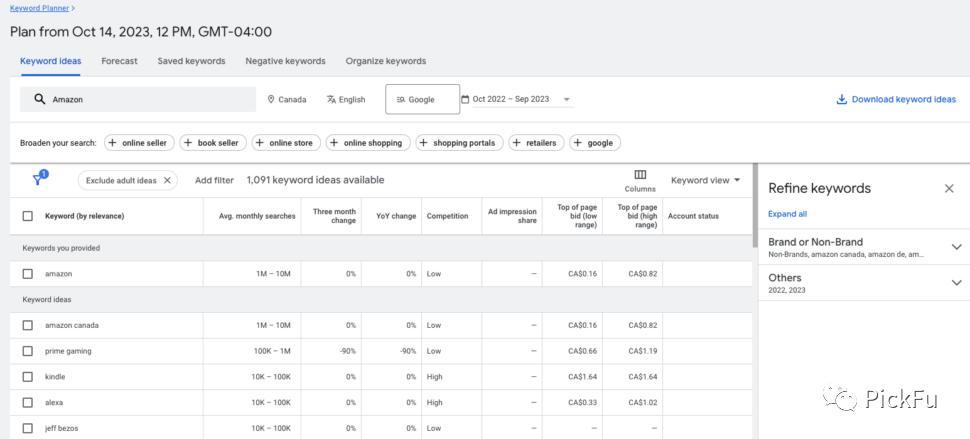The image size is (970, 439).
Task: Open the Organize keywords tab
Action: point(385,61)
